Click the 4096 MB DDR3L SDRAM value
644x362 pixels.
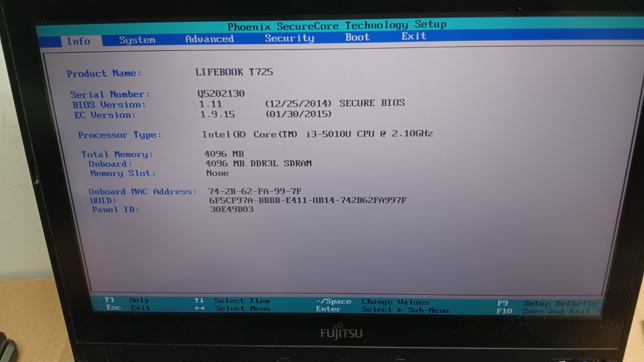click(x=258, y=164)
